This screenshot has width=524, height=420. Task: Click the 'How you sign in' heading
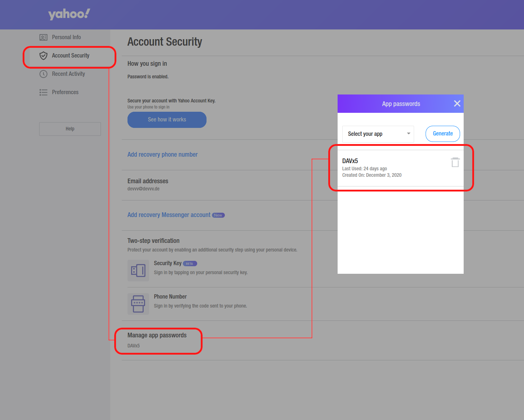[x=147, y=64]
